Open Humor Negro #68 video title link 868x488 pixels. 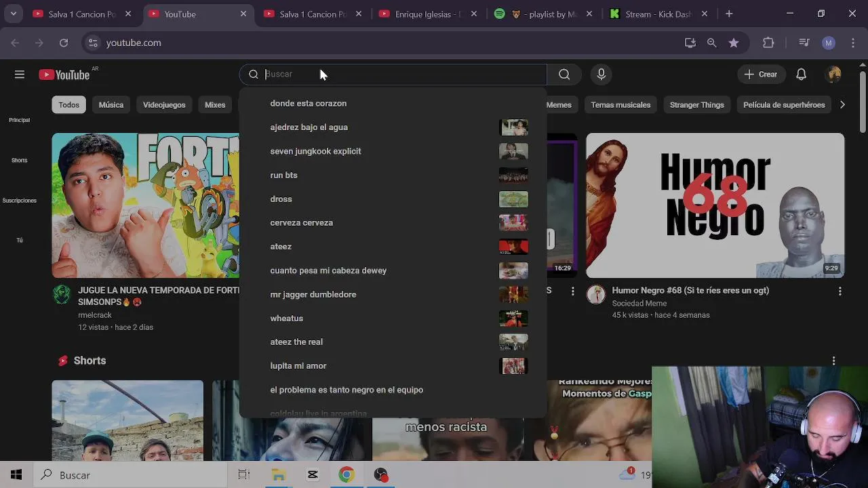point(690,291)
